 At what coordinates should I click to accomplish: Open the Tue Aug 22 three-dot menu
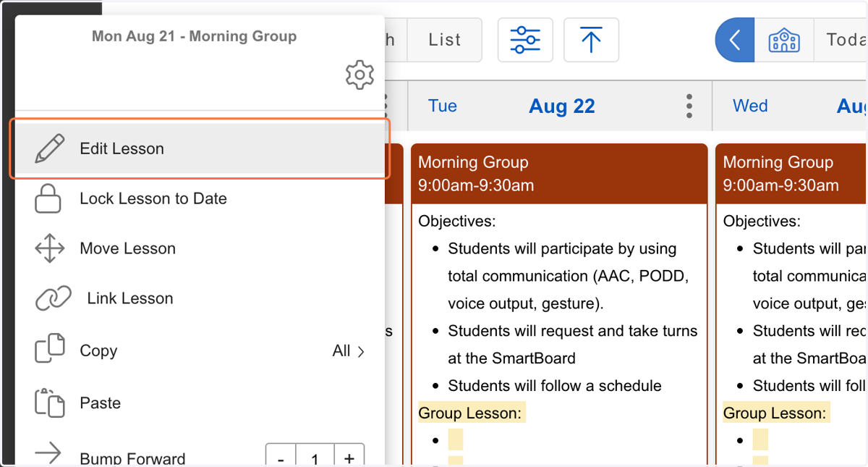[689, 106]
